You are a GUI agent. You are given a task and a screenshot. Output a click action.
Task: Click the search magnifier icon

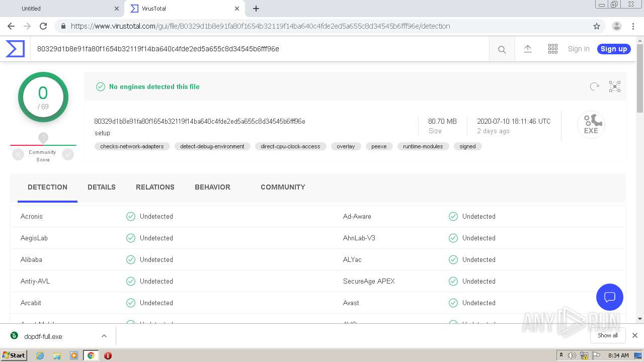502,49
